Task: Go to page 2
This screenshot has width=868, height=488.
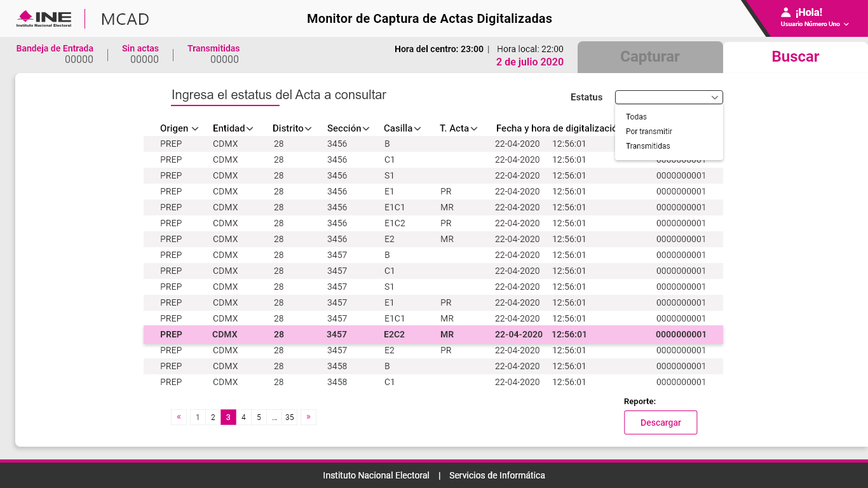Action: [213, 417]
